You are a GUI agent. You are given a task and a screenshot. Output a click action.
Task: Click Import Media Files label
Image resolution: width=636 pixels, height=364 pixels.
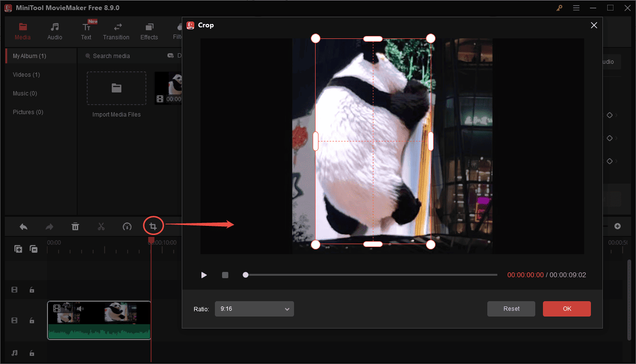click(x=117, y=115)
